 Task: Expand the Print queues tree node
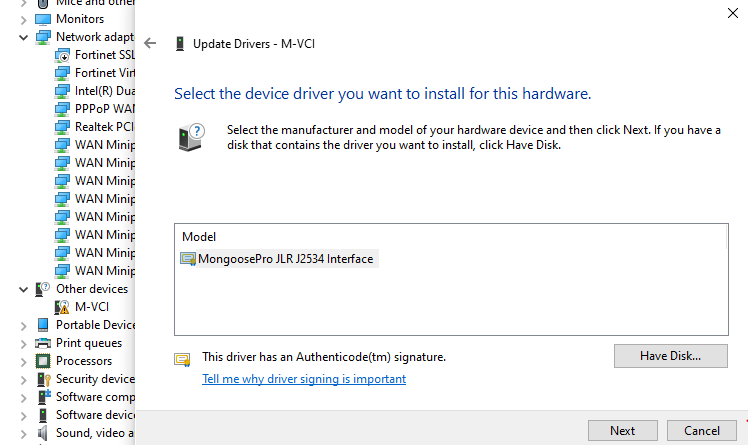pyautogui.click(x=23, y=344)
